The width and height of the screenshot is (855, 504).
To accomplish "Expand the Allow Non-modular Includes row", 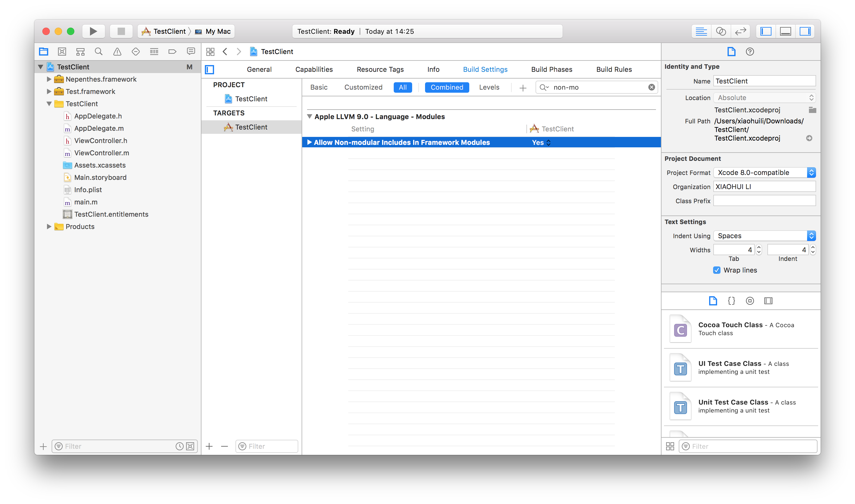I will point(309,142).
